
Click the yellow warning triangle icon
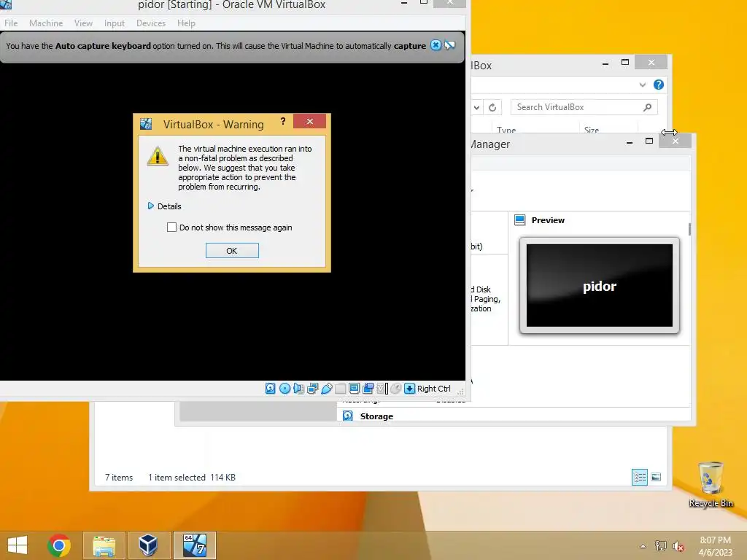tap(158, 156)
